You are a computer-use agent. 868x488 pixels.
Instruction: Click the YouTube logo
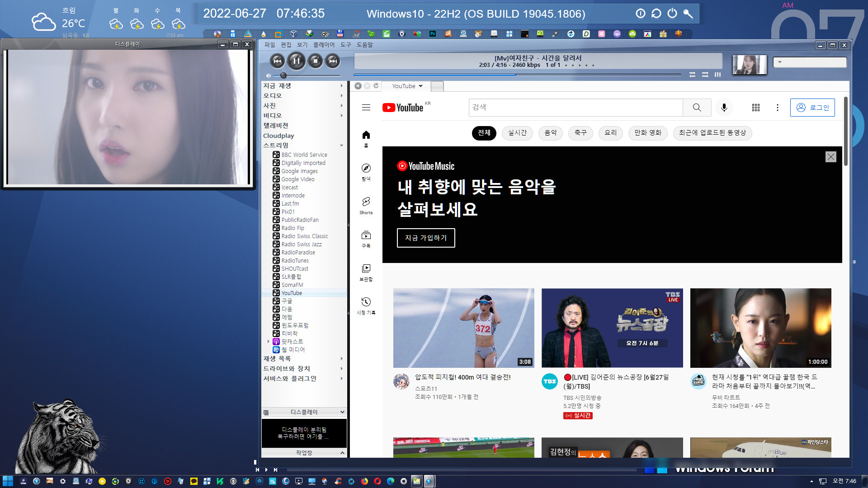(x=403, y=108)
